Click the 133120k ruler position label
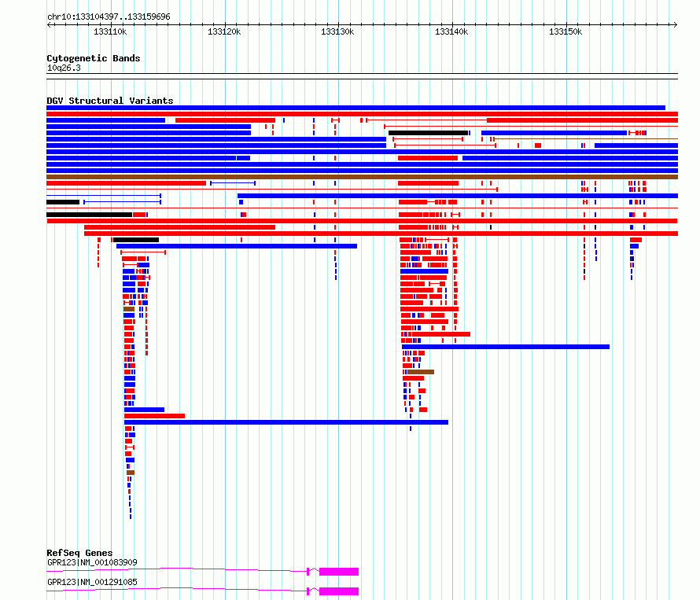Image resolution: width=700 pixels, height=600 pixels. (224, 31)
